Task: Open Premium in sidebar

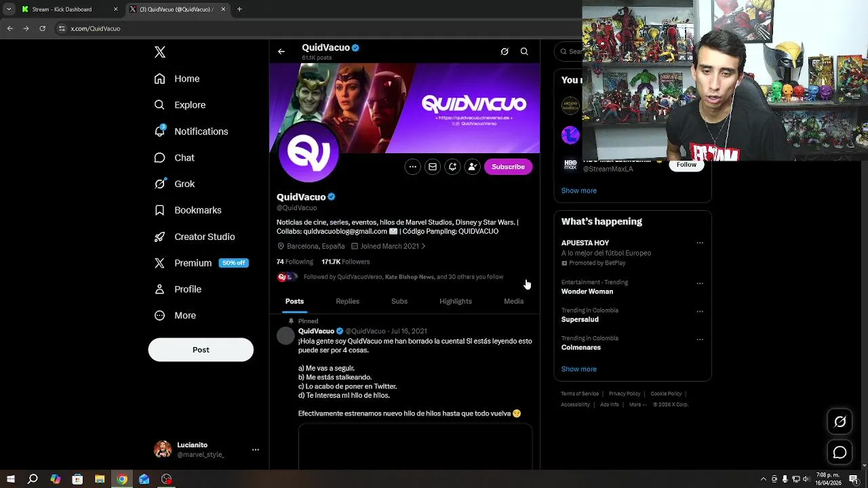Action: [183, 263]
